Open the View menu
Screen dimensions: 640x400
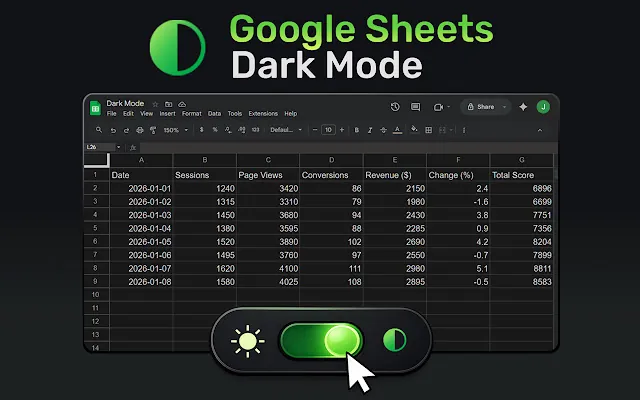tap(147, 114)
